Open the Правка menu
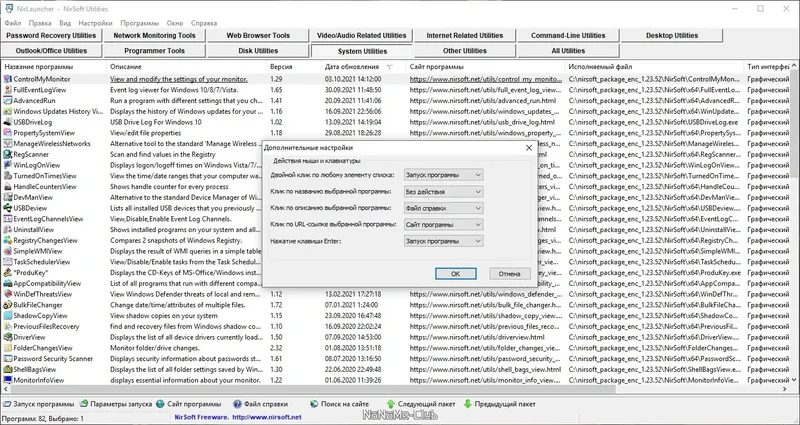 [40, 23]
